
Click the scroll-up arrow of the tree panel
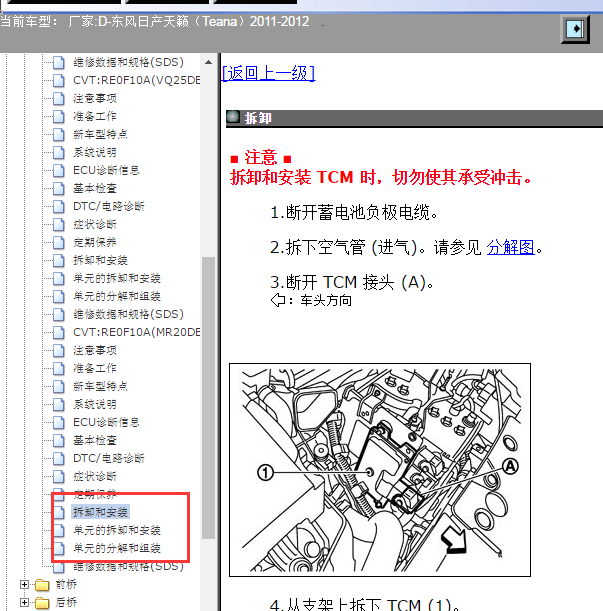click(209, 62)
